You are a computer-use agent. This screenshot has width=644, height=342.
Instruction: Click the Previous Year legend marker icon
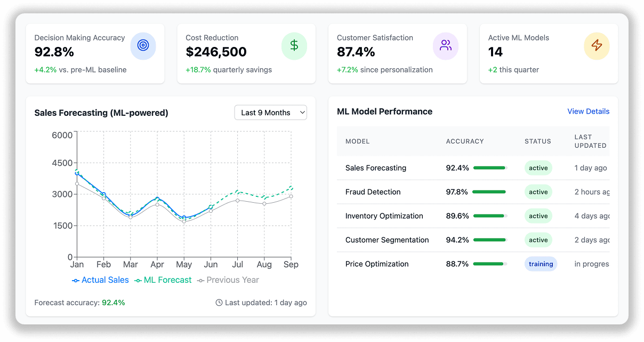[x=200, y=280]
